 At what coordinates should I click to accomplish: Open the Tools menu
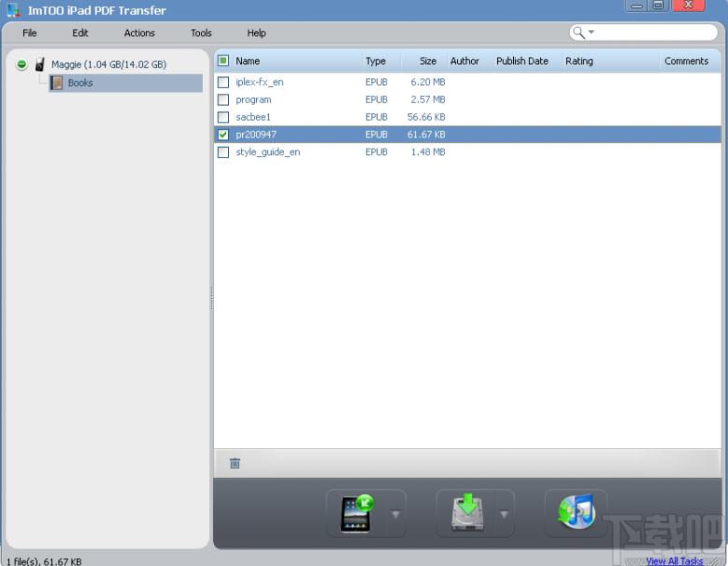tap(201, 33)
